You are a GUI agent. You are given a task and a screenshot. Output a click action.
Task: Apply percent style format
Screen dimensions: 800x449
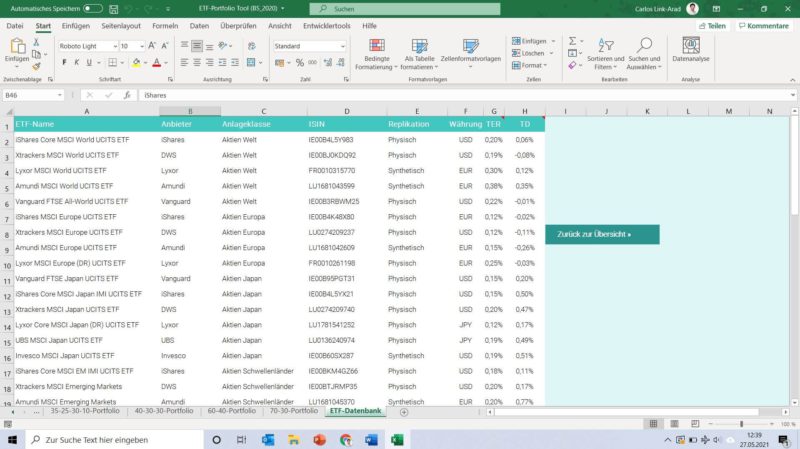(300, 62)
